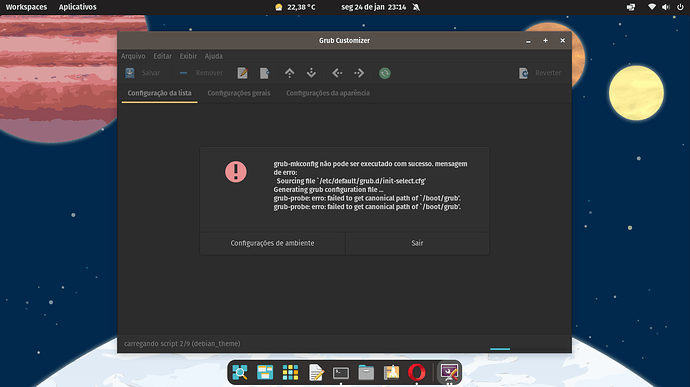Move entry down with down arrow
Screen dimensions: 690x387
[311, 73]
